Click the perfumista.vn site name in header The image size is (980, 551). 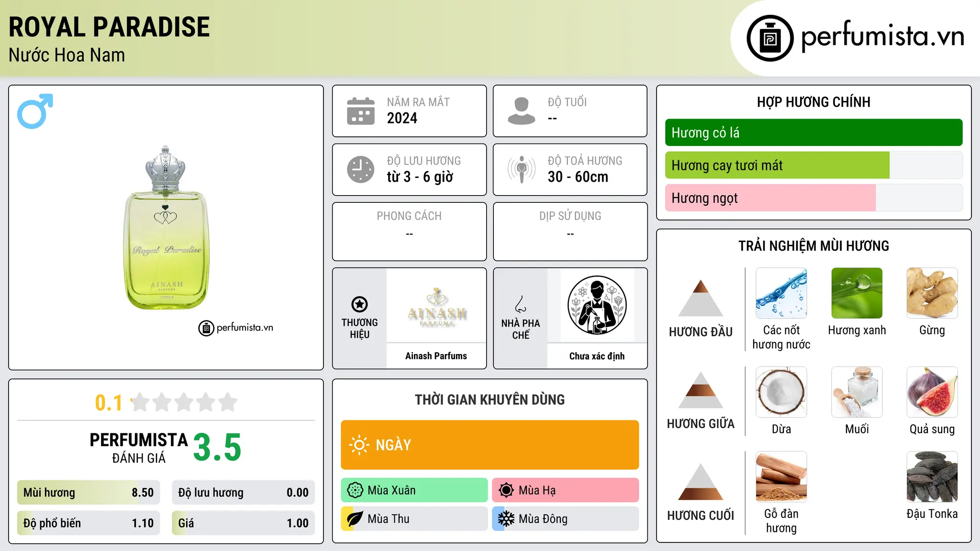pos(883,36)
